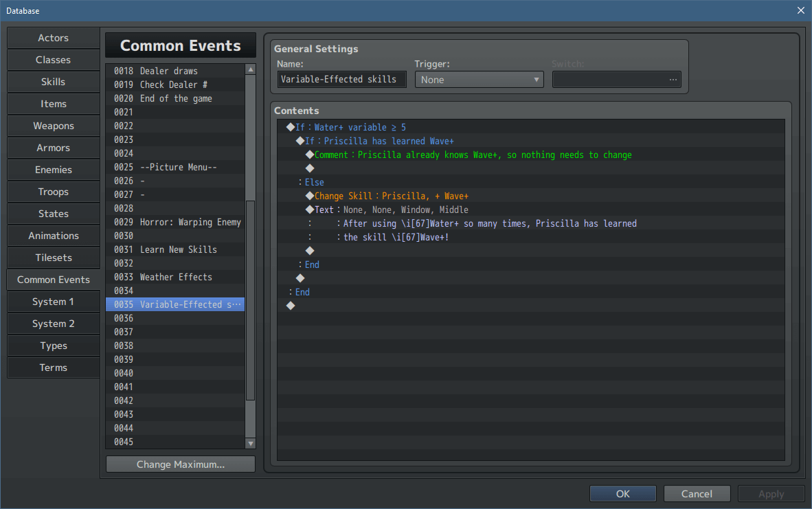Viewport: 812px width, 509px height.
Task: Select event 0035 Variable-Effected skills
Action: (175, 304)
